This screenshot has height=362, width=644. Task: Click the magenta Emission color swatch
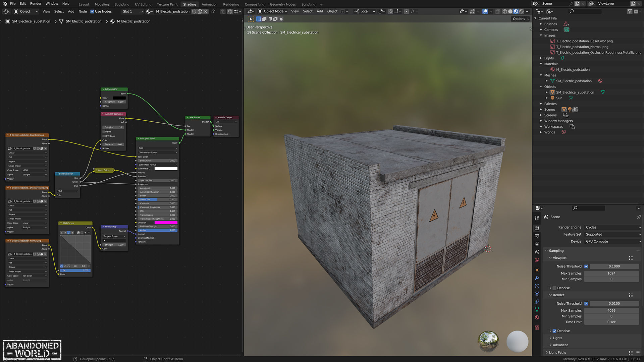point(166,223)
